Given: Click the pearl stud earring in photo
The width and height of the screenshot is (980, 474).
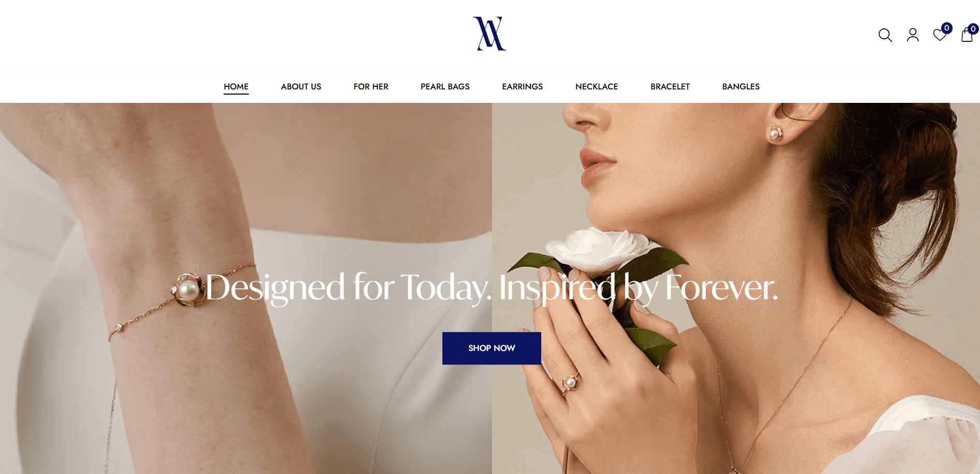Looking at the screenshot, I should 775,134.
